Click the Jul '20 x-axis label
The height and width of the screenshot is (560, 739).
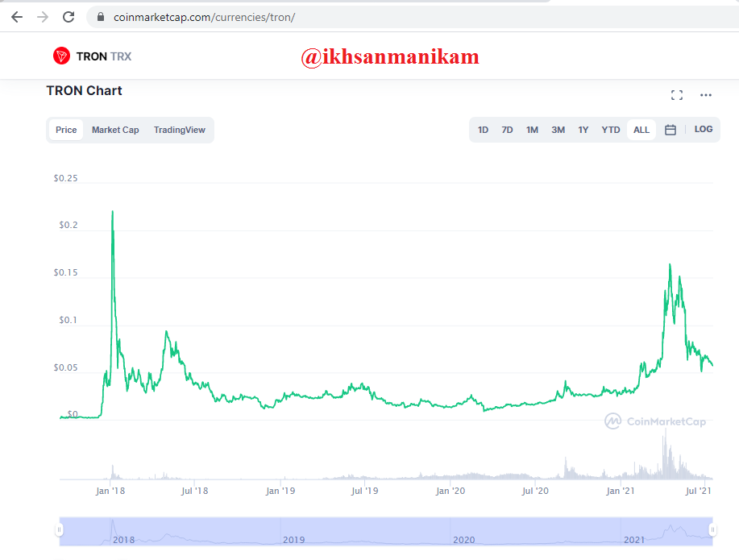535,491
